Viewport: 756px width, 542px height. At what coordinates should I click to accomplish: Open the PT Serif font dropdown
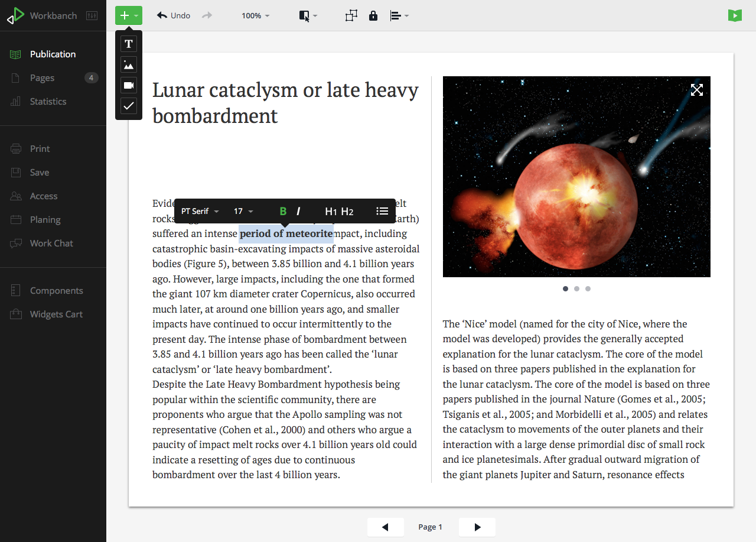click(200, 212)
